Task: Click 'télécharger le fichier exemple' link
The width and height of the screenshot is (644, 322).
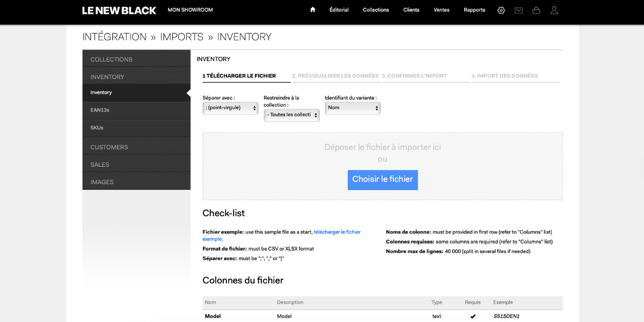Action: point(337,232)
